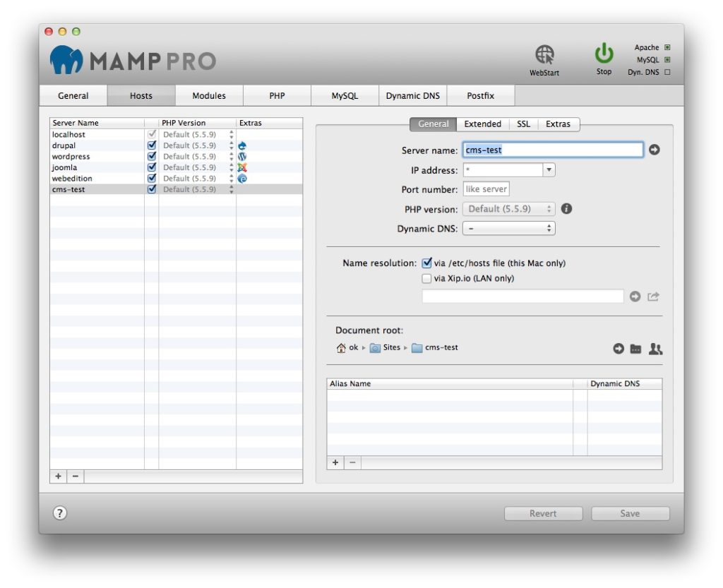723x588 pixels.
Task: Click the PHP version info icon
Action: click(567, 209)
